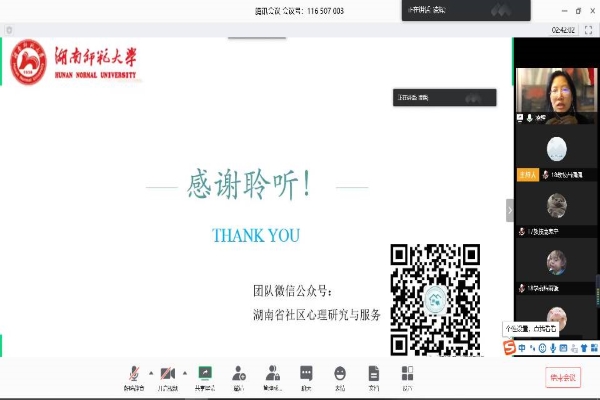Open the Chat icon

coord(306,372)
